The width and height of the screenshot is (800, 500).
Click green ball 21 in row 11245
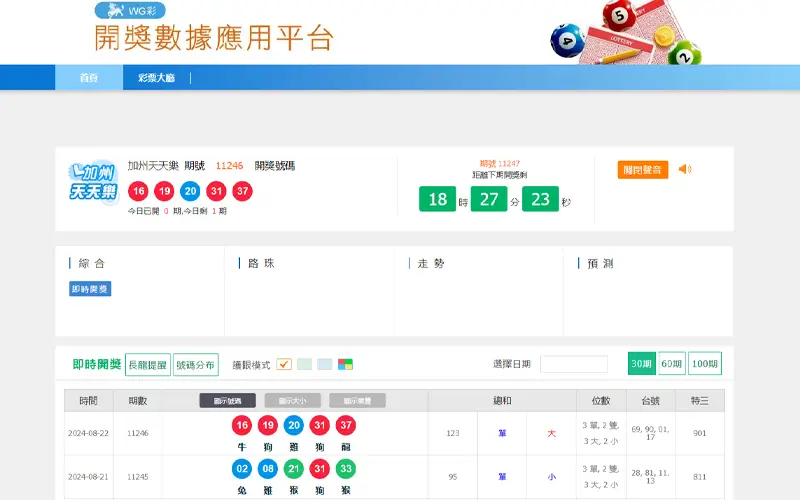(294, 468)
